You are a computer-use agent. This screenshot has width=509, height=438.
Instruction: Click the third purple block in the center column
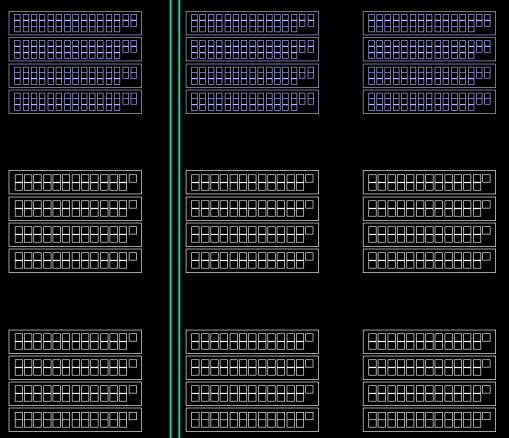(252, 76)
